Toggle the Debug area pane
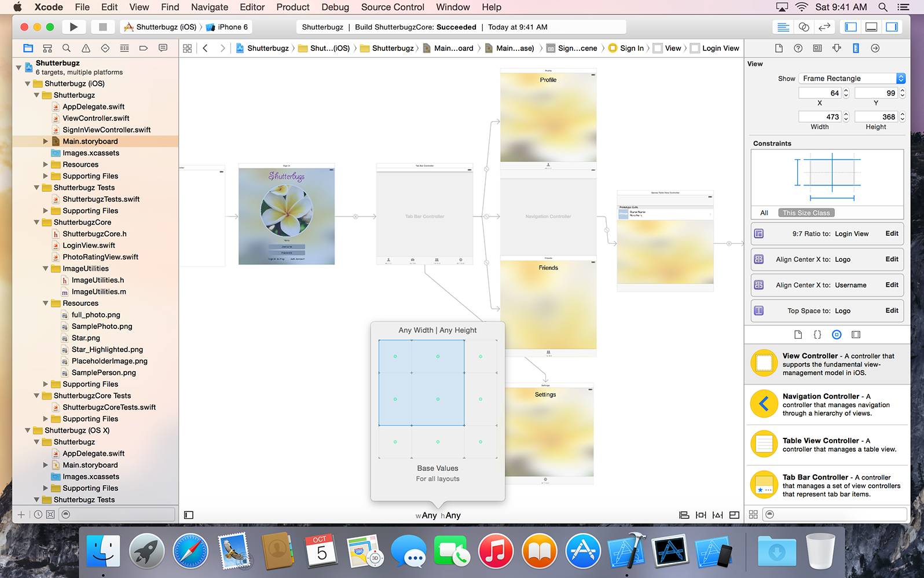This screenshot has height=578, width=924. pos(871,27)
